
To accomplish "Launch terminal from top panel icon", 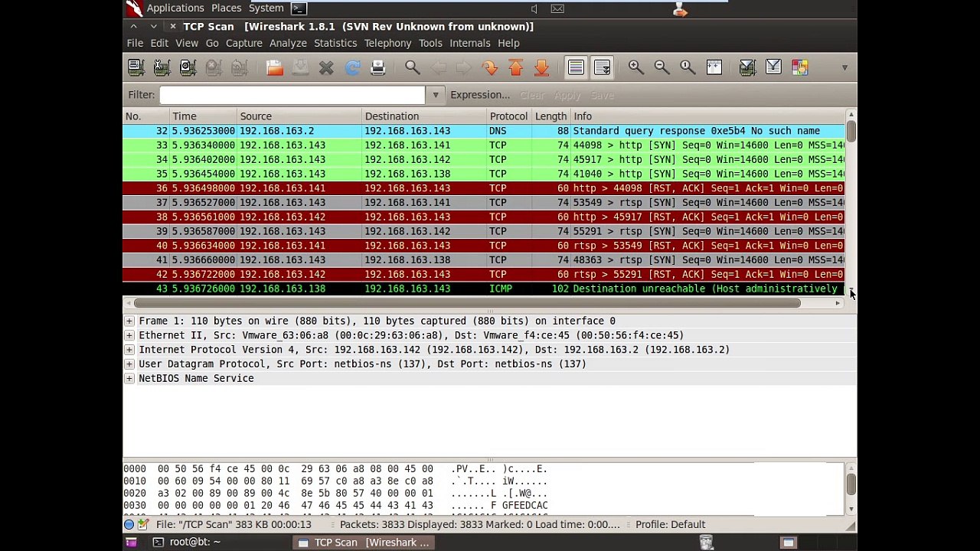I will point(299,8).
